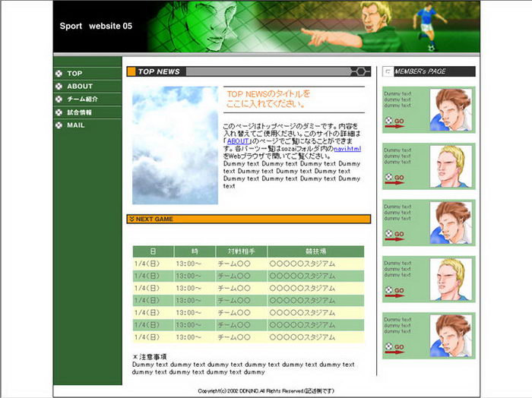The width and height of the screenshot is (532, 398).
Task: Expand the NEXT GAME chevron arrow
Action: tap(131, 220)
